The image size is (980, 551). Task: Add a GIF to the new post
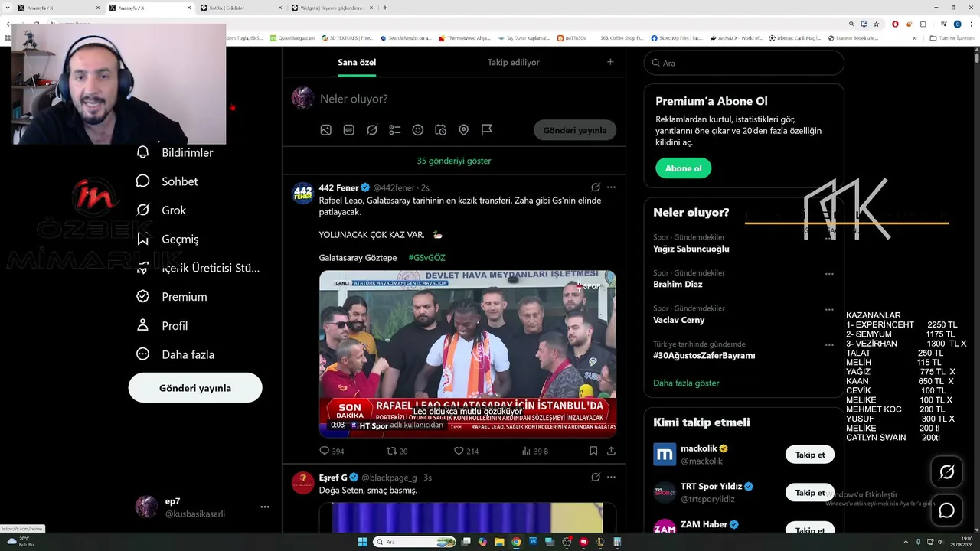pyautogui.click(x=349, y=130)
